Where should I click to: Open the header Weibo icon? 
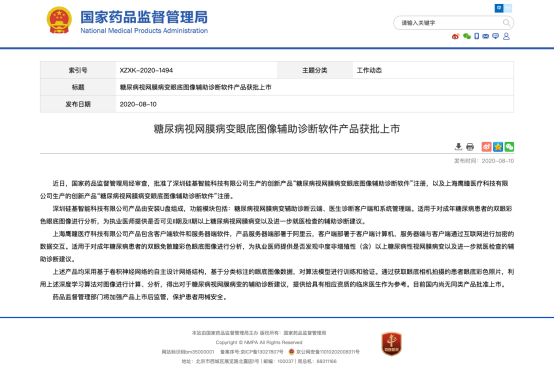coord(455,36)
